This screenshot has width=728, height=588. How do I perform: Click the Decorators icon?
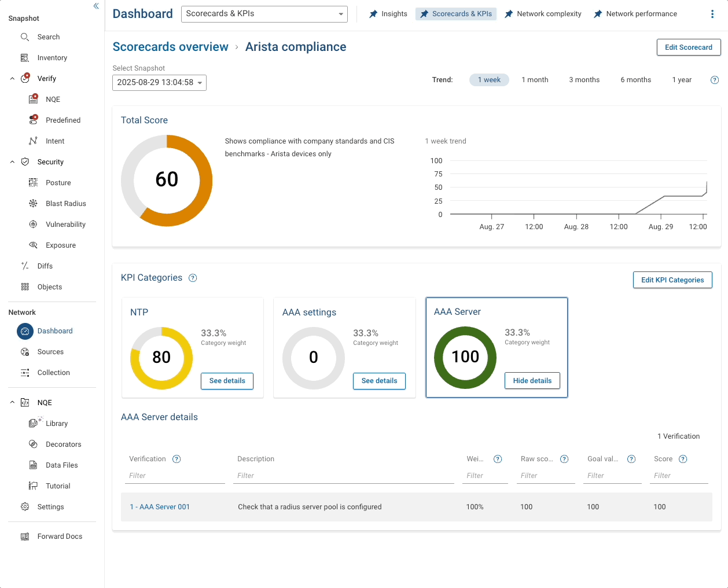tap(34, 444)
